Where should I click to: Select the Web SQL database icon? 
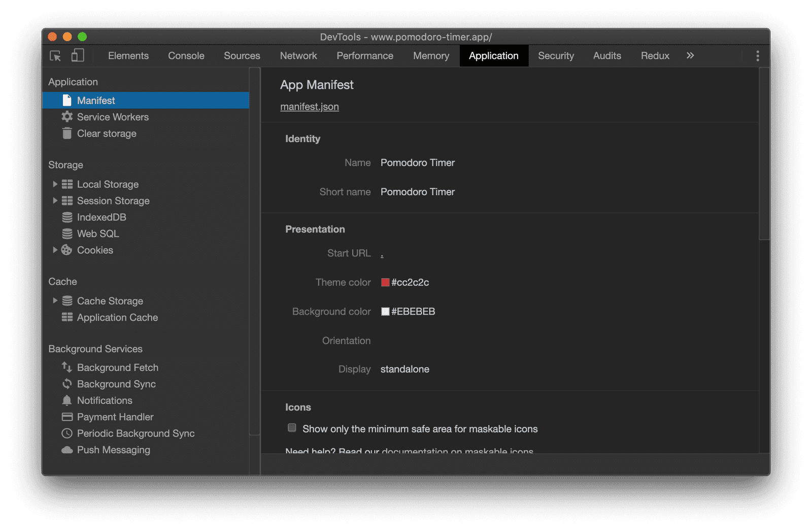pyautogui.click(x=67, y=234)
